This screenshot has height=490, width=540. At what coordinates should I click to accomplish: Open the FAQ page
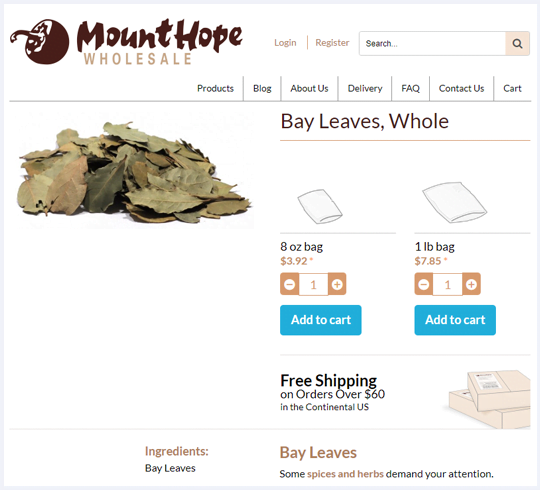(x=411, y=88)
